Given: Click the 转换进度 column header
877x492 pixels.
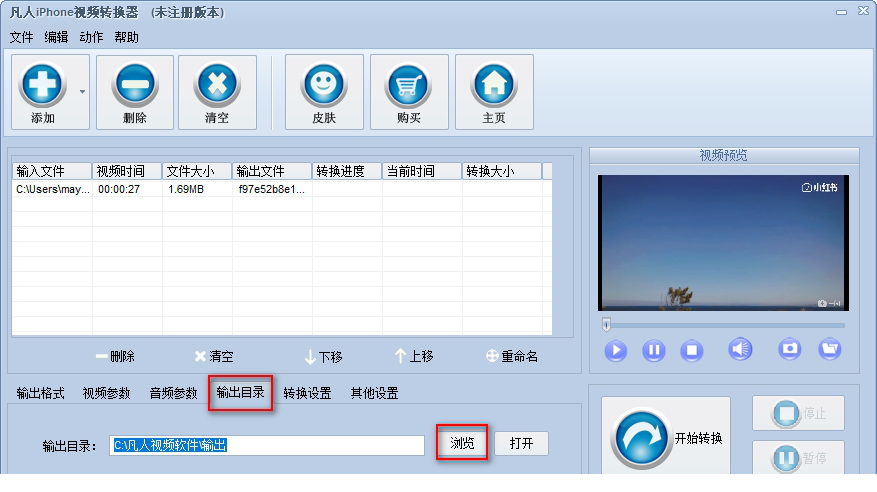Looking at the screenshot, I should [x=347, y=171].
